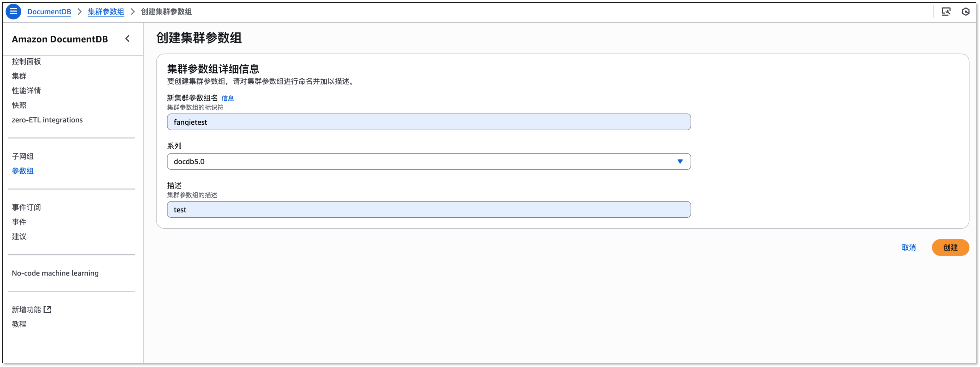
Task: Navigate to 性能详情 sidebar item
Action: [26, 91]
